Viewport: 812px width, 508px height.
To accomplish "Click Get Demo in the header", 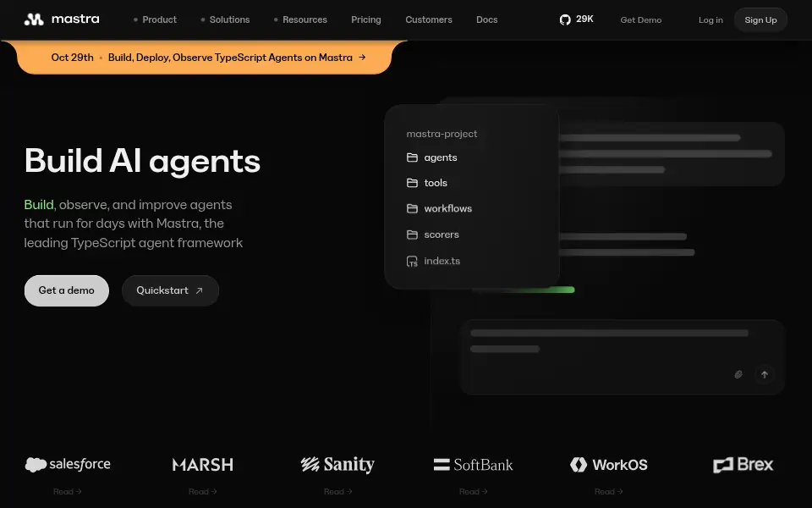I will tap(641, 19).
